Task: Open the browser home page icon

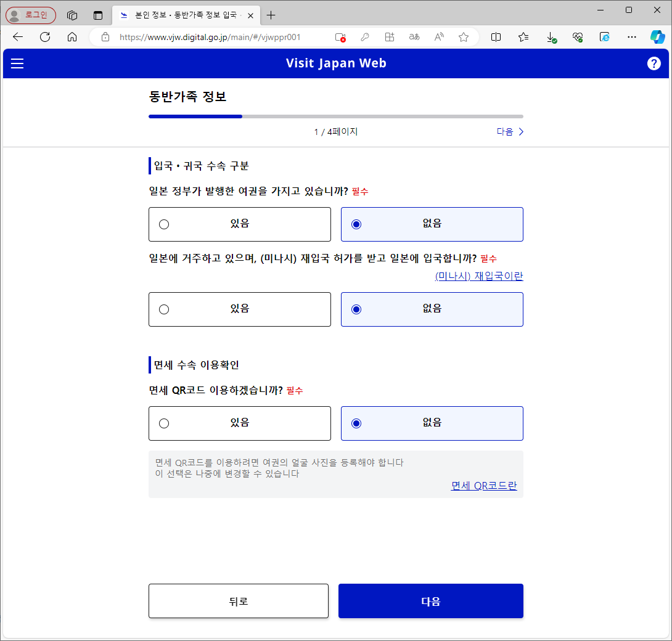Action: tap(72, 37)
